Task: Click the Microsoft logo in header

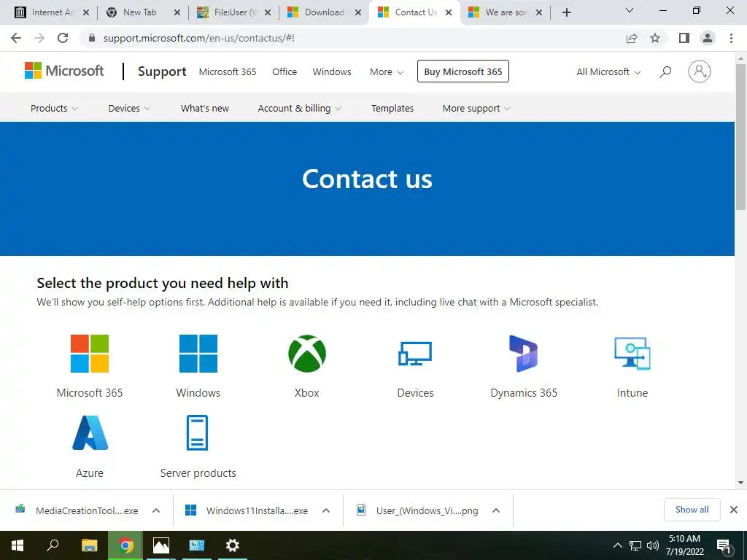Action: click(64, 71)
